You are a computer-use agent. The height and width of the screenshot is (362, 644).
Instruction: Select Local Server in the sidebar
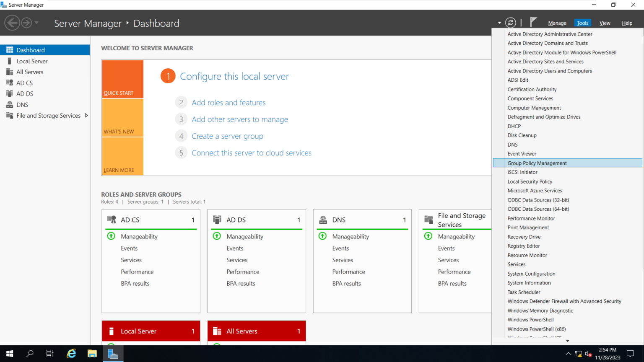32,61
